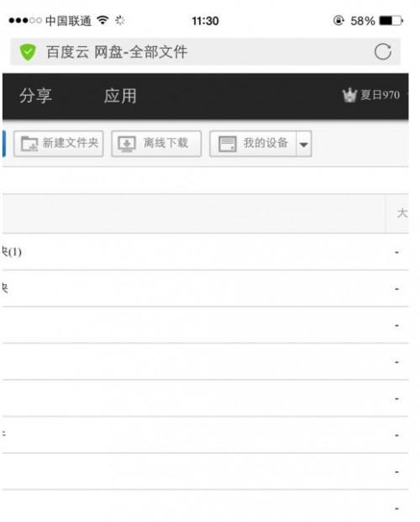Click the partially visible blue button

point(4,144)
